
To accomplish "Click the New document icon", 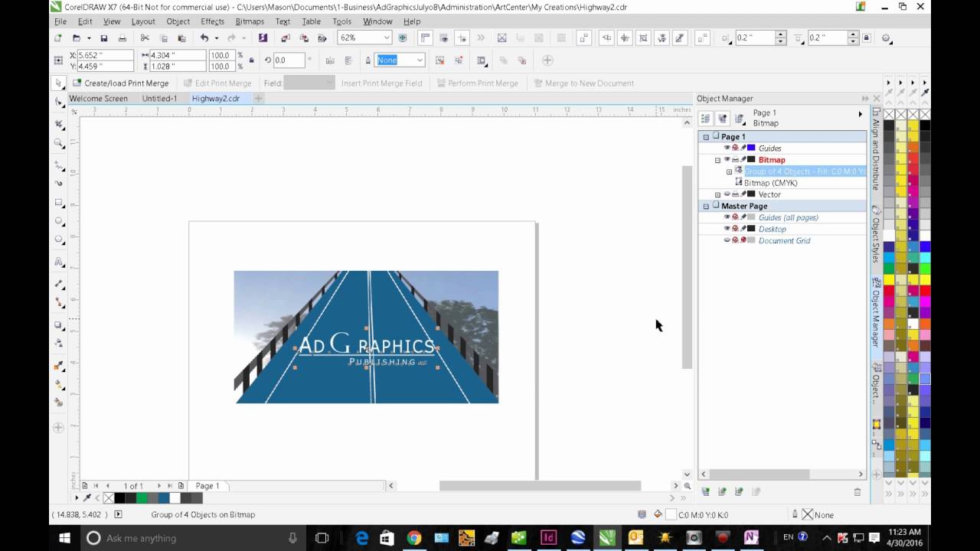I will (x=57, y=37).
